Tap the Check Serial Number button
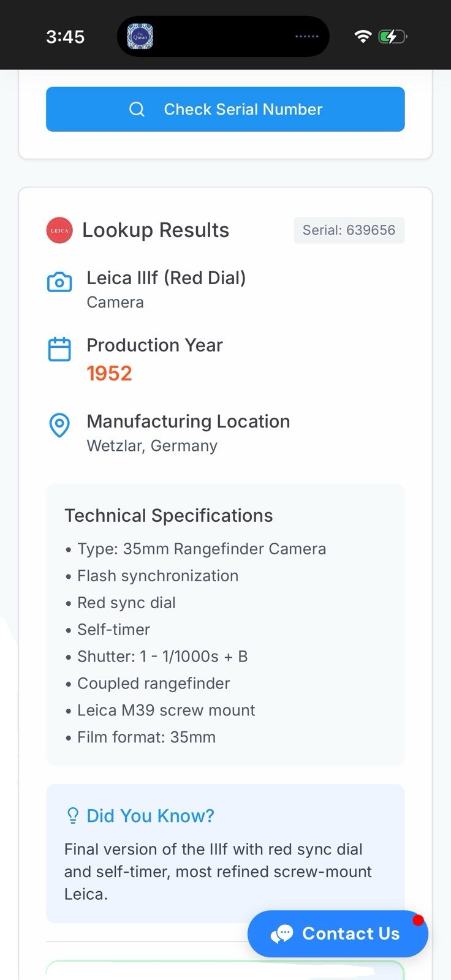This screenshot has width=451, height=980. click(x=225, y=109)
